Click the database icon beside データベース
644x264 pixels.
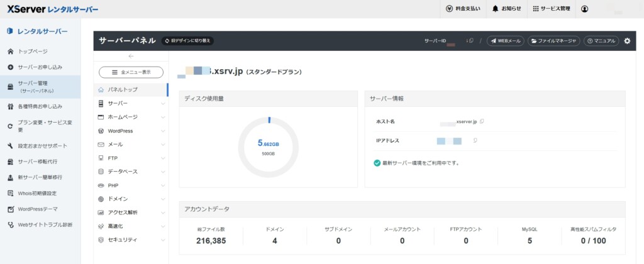point(101,172)
